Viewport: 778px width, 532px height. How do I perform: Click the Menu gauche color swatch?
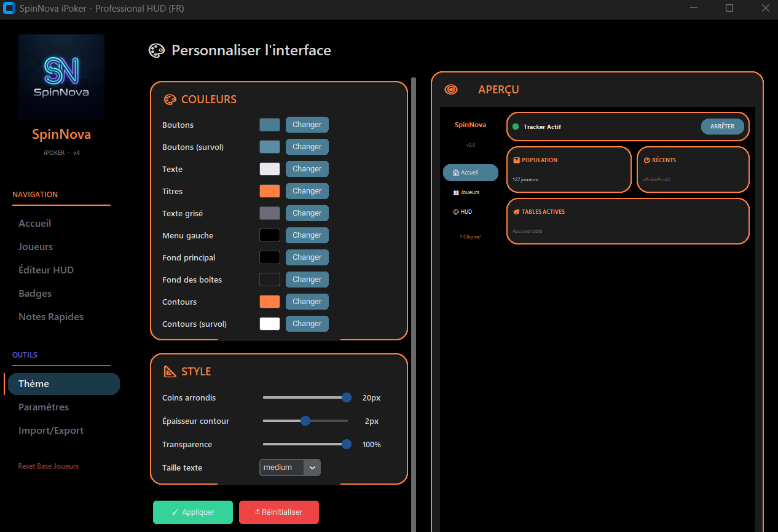click(x=270, y=235)
